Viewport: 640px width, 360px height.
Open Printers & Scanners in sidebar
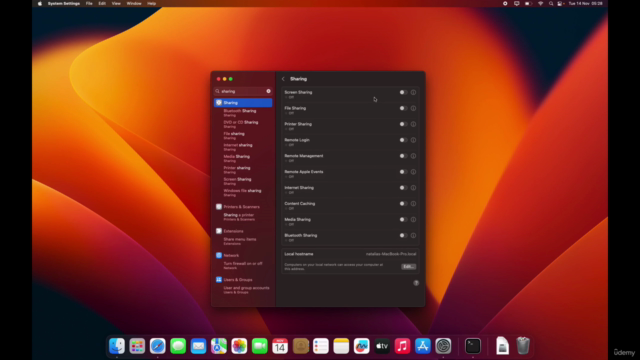click(243, 207)
